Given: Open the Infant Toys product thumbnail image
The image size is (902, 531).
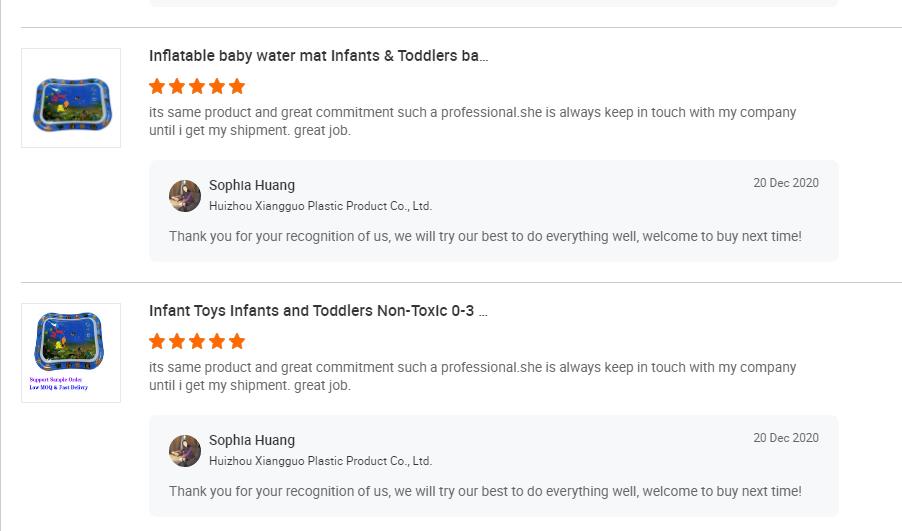Looking at the screenshot, I should [71, 353].
